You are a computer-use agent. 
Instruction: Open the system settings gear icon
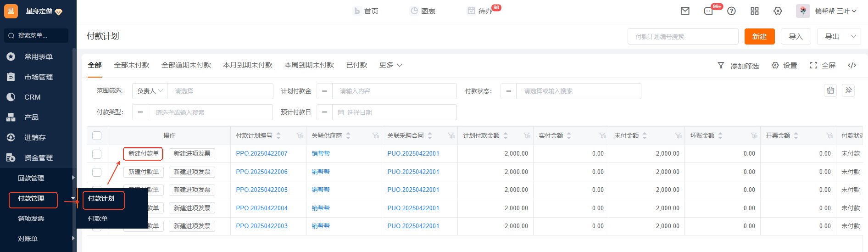tap(778, 11)
